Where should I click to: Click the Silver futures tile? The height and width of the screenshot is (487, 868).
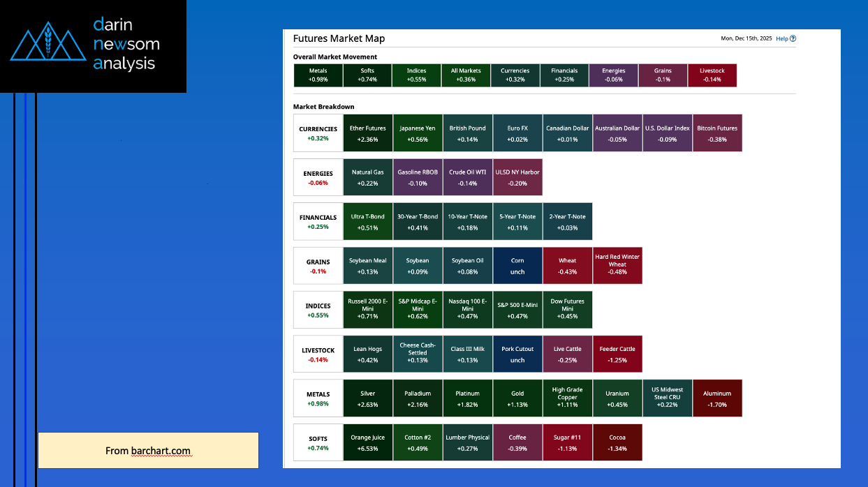tap(367, 398)
